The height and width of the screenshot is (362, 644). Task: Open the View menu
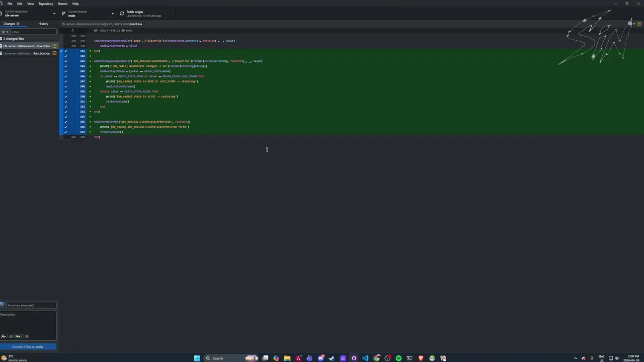click(31, 4)
